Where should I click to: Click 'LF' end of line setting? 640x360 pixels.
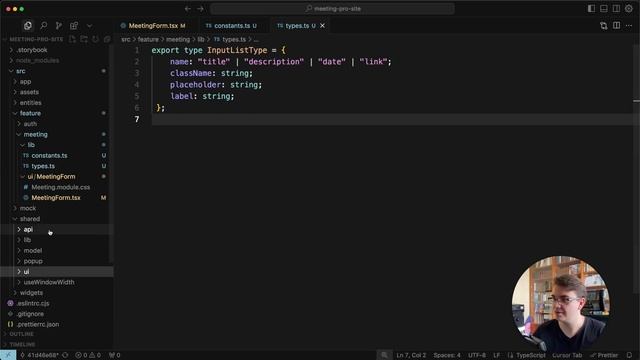point(496,355)
